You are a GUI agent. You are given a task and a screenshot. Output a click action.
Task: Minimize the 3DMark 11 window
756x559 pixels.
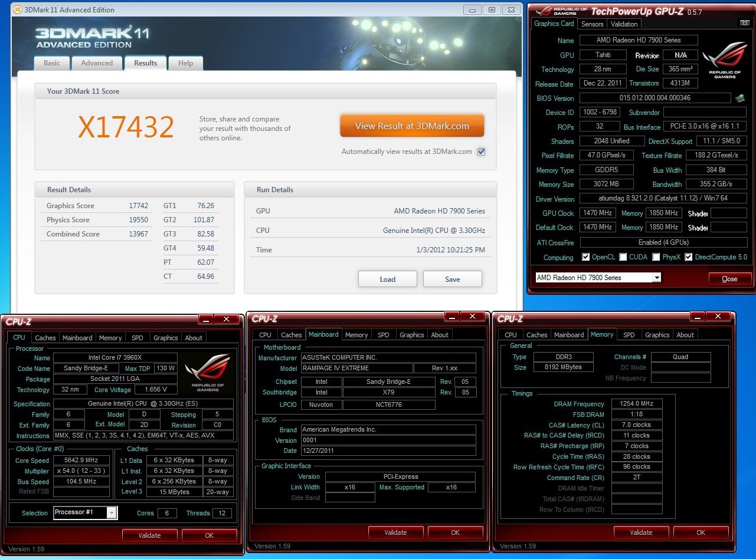472,10
